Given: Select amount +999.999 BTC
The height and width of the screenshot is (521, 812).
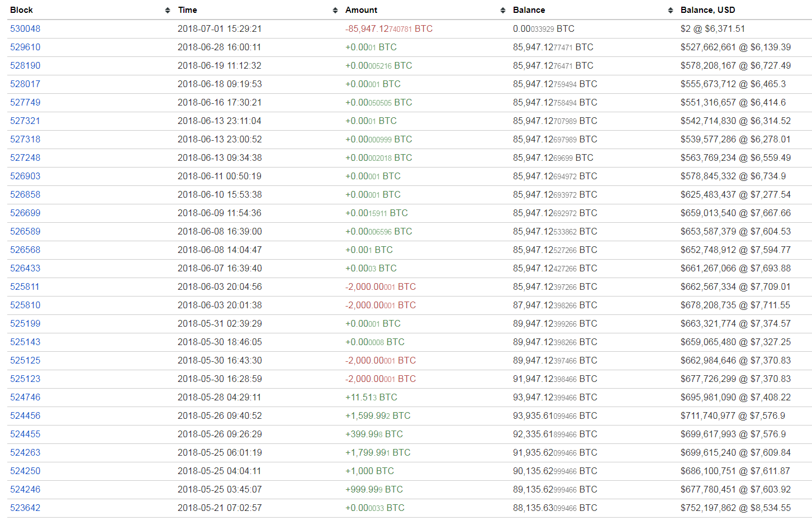Looking at the screenshot, I should [x=374, y=490].
